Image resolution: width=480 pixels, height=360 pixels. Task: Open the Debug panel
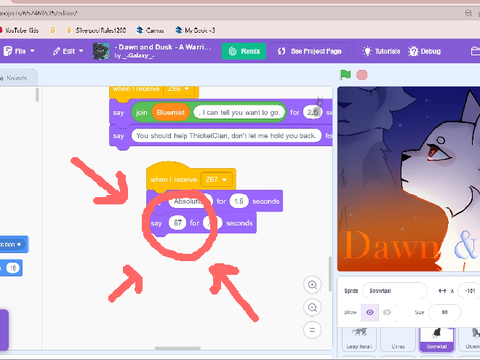(425, 51)
